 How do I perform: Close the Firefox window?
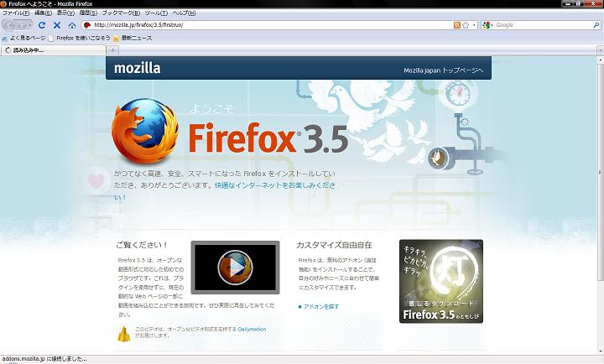(596, 3)
